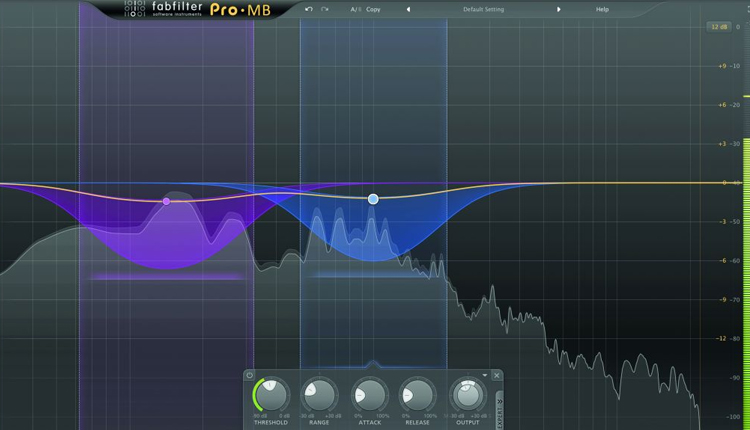750x430 pixels.
Task: Select the purple band handle
Action: point(166,201)
